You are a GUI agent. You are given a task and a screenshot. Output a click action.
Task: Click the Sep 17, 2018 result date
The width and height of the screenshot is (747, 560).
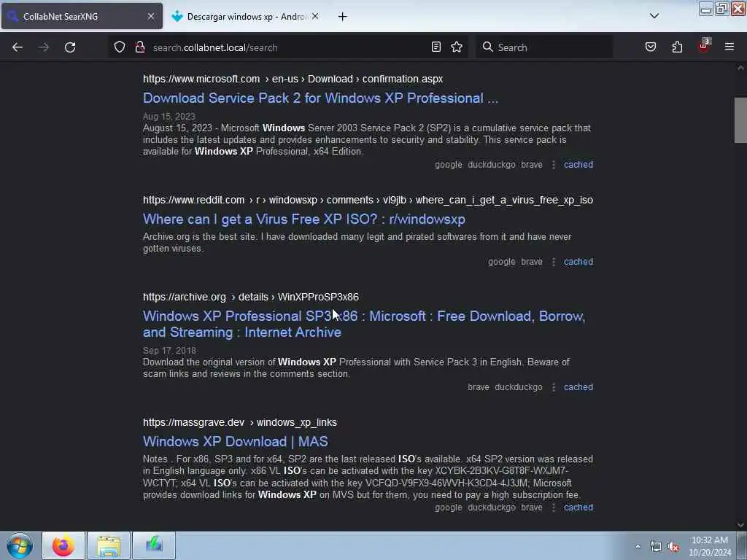(x=169, y=351)
